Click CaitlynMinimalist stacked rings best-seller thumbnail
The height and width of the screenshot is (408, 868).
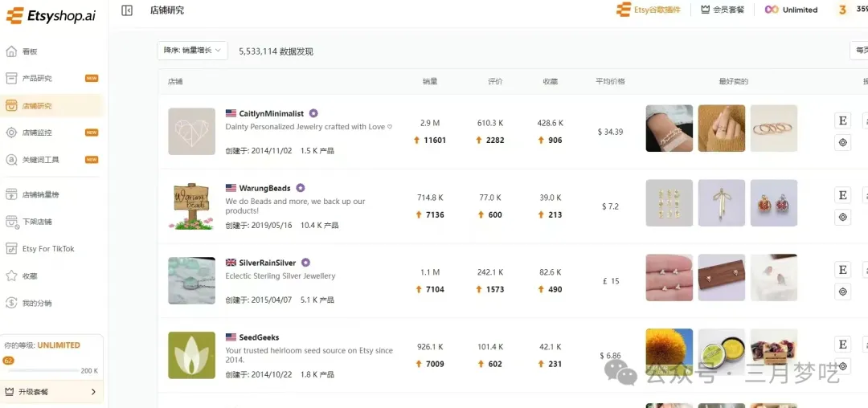point(774,129)
